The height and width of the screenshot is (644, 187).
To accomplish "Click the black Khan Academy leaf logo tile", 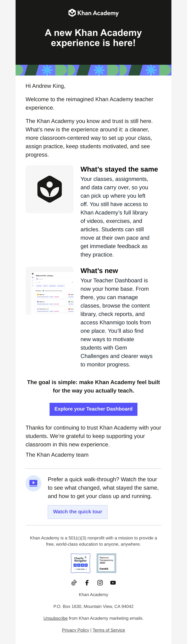I will (x=50, y=189).
